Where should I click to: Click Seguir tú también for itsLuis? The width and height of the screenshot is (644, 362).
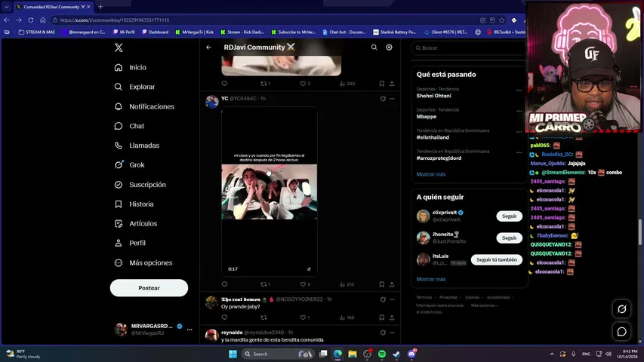[x=497, y=259]
